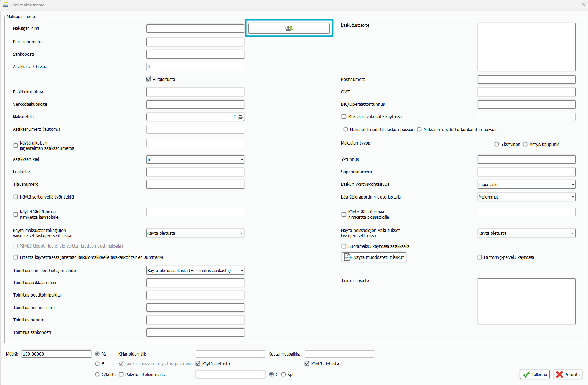Open Näytä muodostetut laskut
The width and height of the screenshot is (588, 385).
pyautogui.click(x=374, y=257)
